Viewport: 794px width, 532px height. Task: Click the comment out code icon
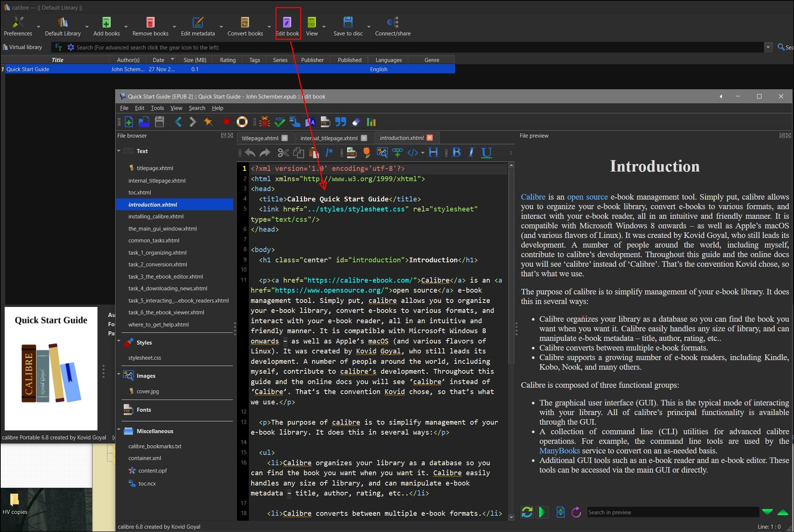click(x=329, y=152)
